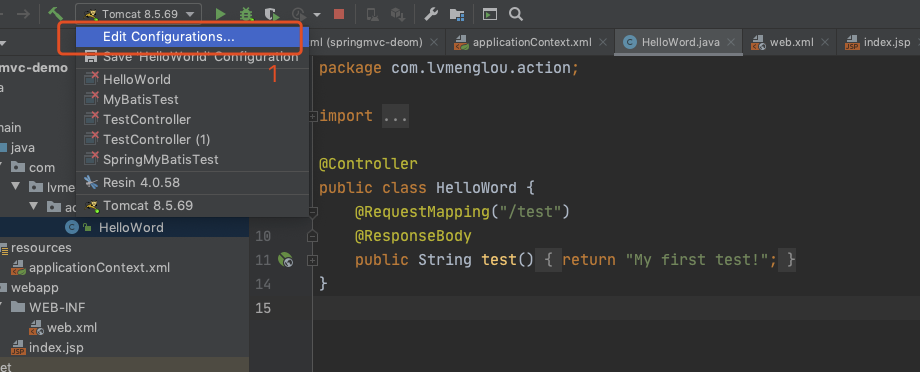Click the forward navigation arrow
920x372 pixels.
(x=23, y=14)
